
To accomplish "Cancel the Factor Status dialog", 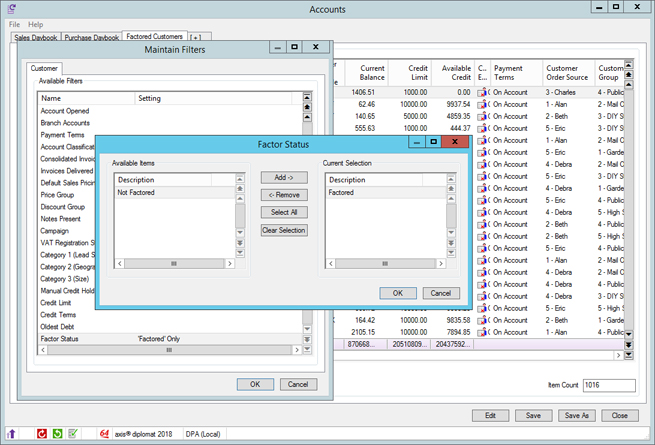I will coord(441,293).
